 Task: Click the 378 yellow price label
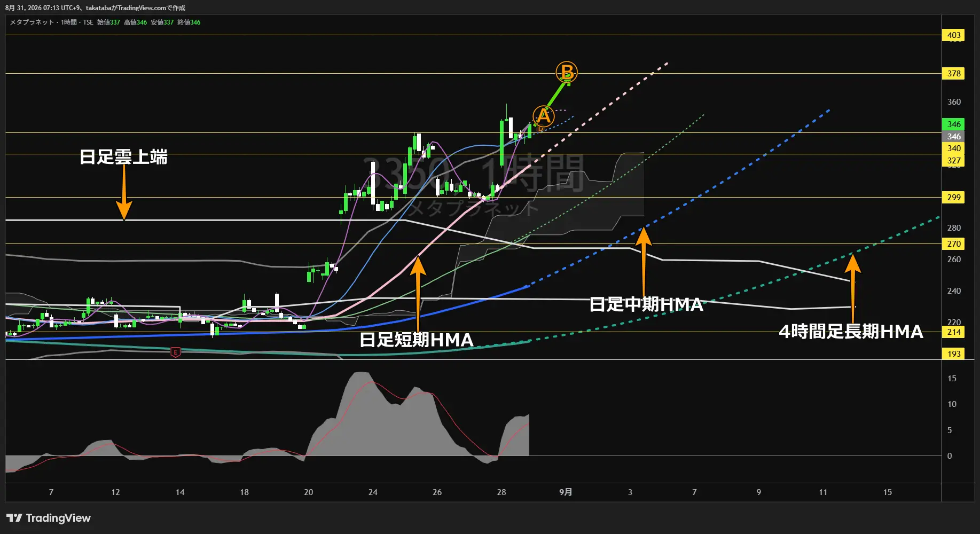[x=953, y=74]
